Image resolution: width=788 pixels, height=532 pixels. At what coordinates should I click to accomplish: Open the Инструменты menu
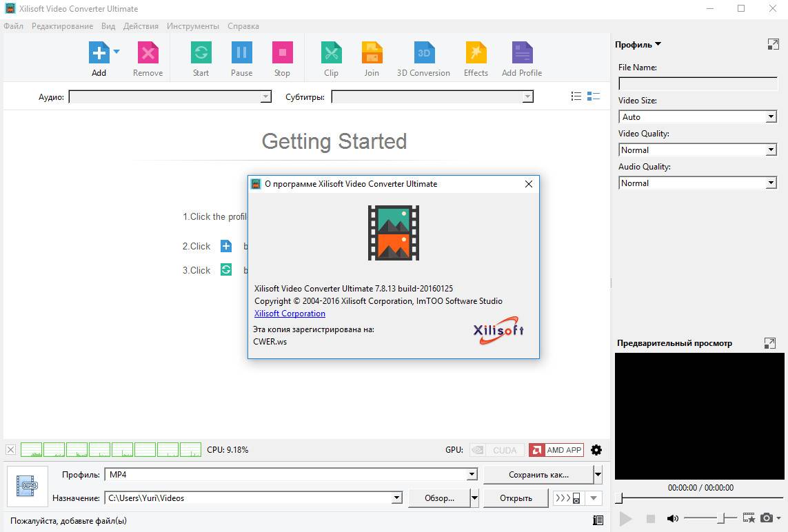193,26
